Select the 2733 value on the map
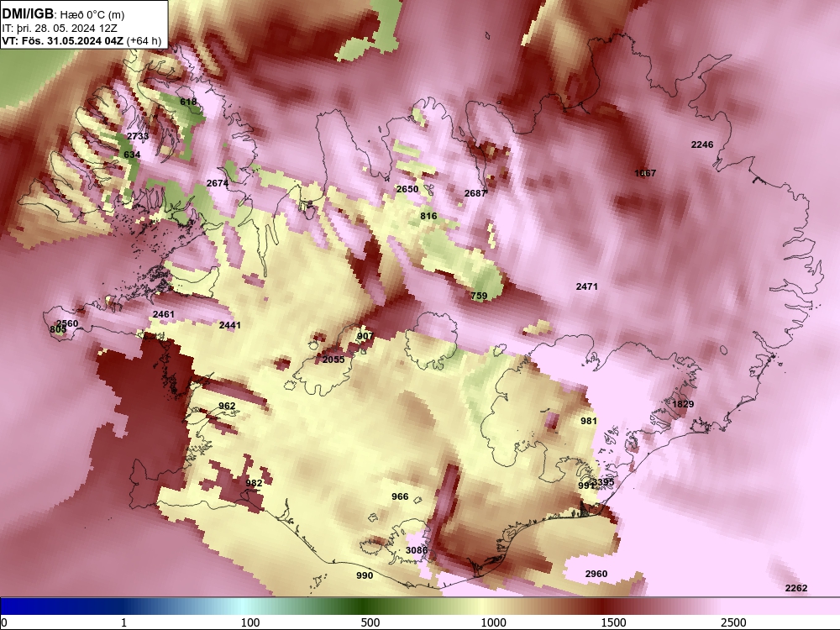The image size is (840, 630). (138, 136)
